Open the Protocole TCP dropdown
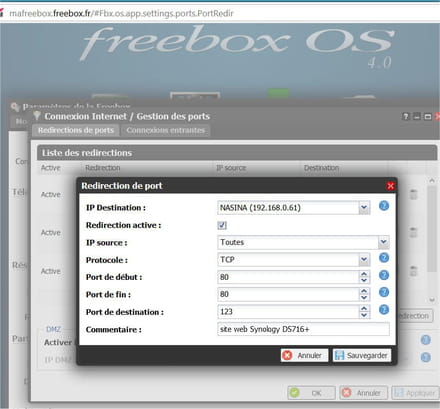The image size is (440, 409). point(364,260)
